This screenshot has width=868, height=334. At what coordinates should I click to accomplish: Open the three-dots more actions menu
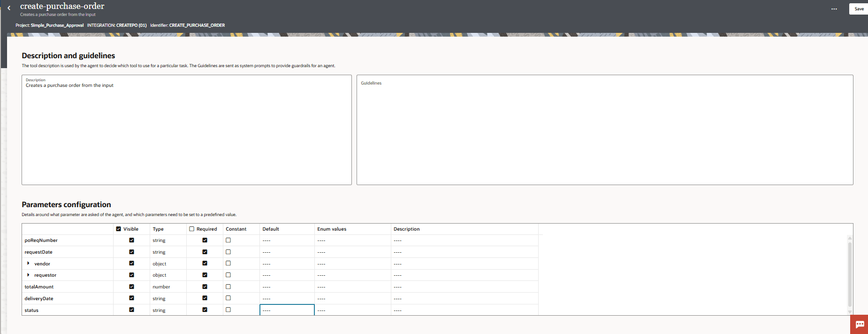pos(834,9)
